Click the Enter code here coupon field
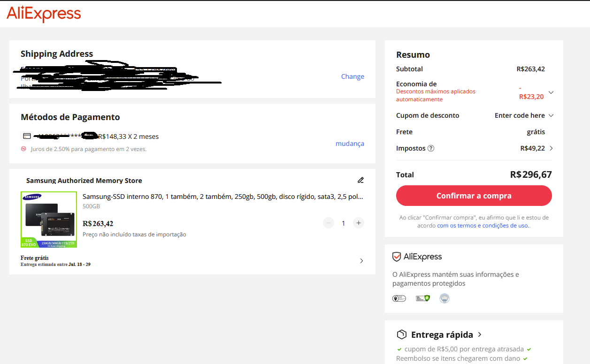Viewport: 590px width, 364px height. tap(520, 115)
